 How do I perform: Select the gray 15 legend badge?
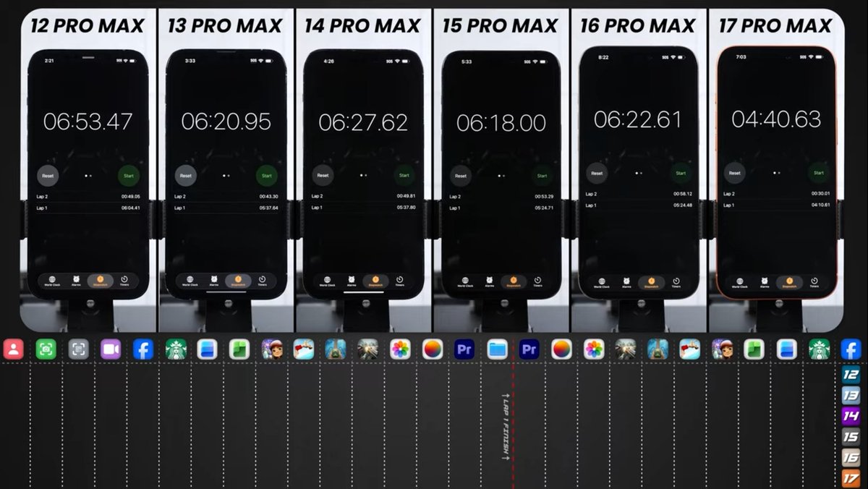click(x=851, y=437)
